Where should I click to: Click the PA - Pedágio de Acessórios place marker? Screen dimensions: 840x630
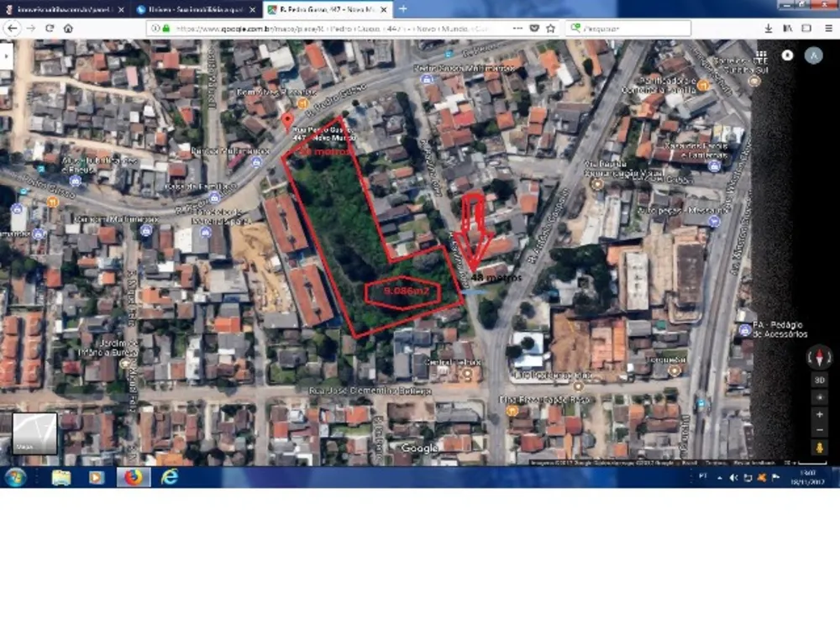(744, 330)
